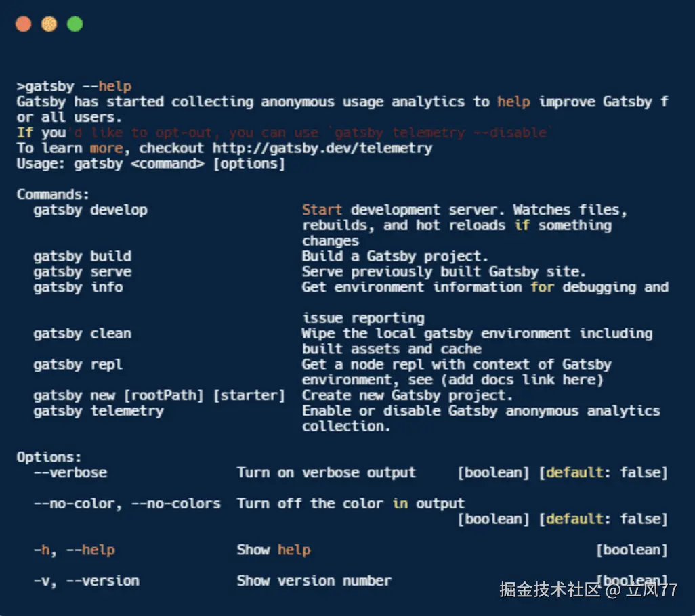The image size is (695, 616).
Task: Click the ">gatsby --help" prompt line
Action: click(75, 87)
